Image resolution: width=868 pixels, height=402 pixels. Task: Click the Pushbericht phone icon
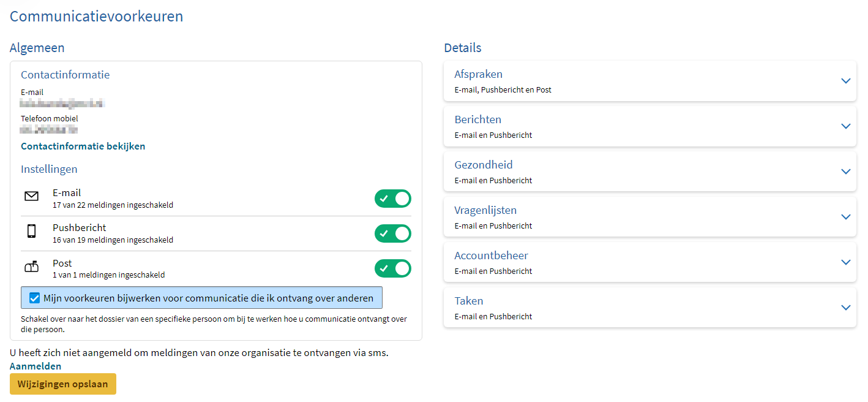point(31,232)
